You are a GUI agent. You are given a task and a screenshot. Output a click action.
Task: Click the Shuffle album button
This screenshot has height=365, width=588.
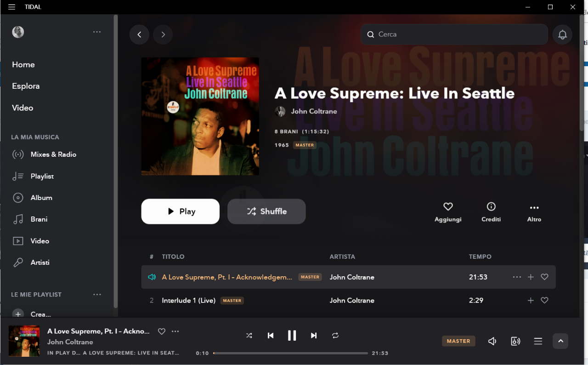click(x=266, y=211)
